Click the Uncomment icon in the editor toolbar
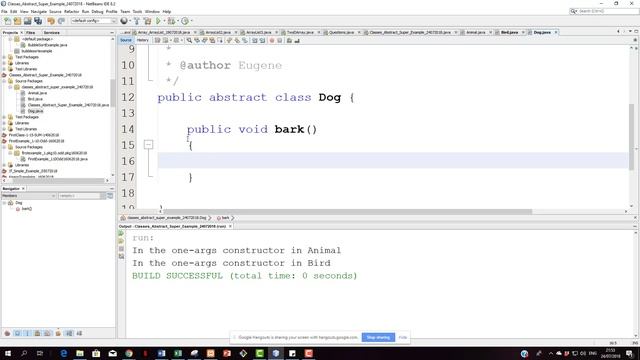The height and width of the screenshot is (360, 640). pos(297,40)
